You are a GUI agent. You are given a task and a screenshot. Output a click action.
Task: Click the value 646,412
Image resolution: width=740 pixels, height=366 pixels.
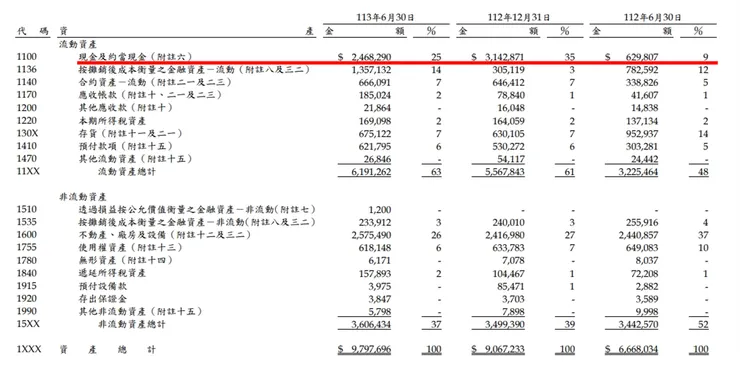pyautogui.click(x=508, y=83)
